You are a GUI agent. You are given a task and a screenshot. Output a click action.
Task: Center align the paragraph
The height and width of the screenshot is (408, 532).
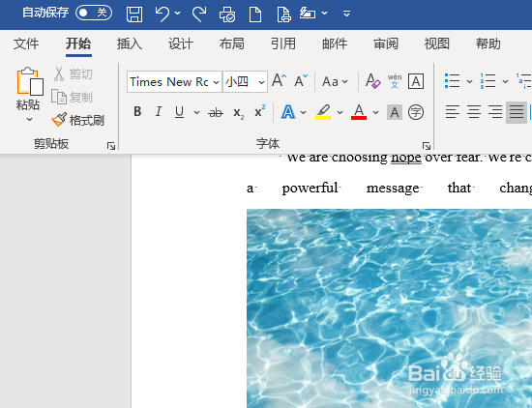474,112
